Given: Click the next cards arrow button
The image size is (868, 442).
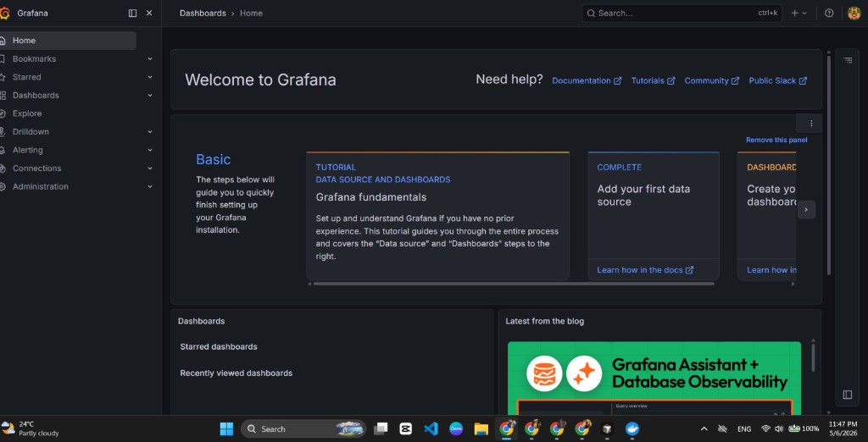Looking at the screenshot, I should click(x=806, y=210).
